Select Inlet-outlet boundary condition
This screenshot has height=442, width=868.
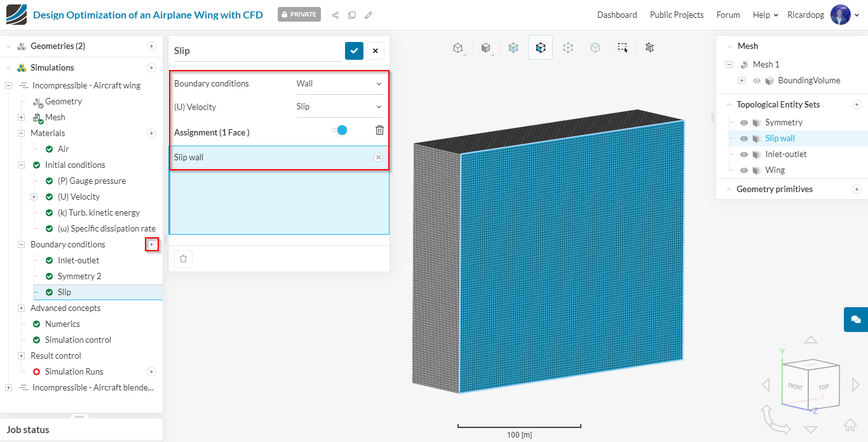[78, 260]
